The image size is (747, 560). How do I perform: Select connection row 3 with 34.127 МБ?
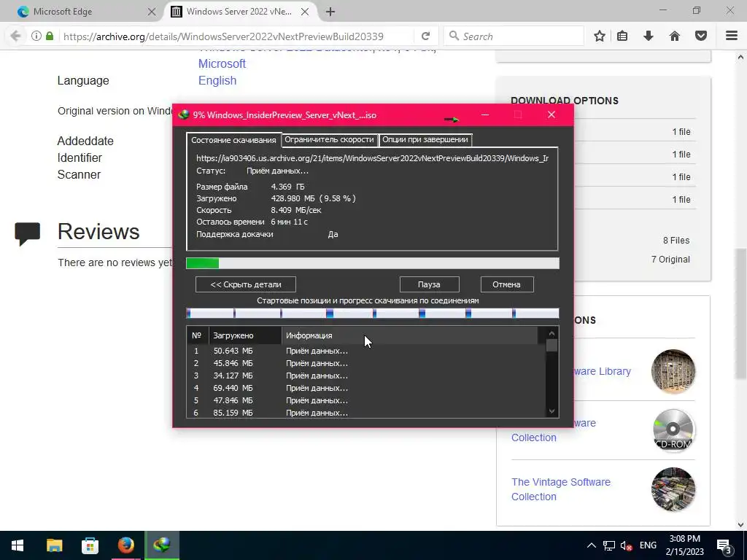pyautogui.click(x=366, y=376)
